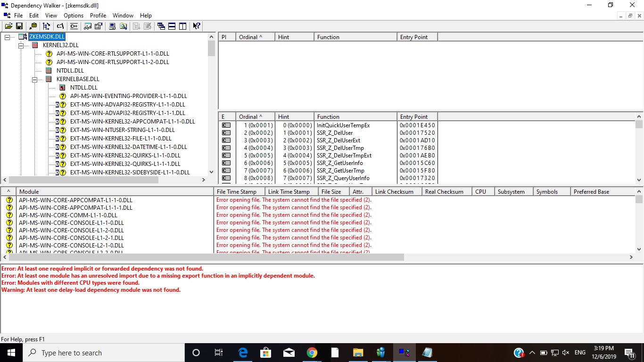Open Microsoft Edge from the taskbar
The height and width of the screenshot is (362, 644).
243,353
